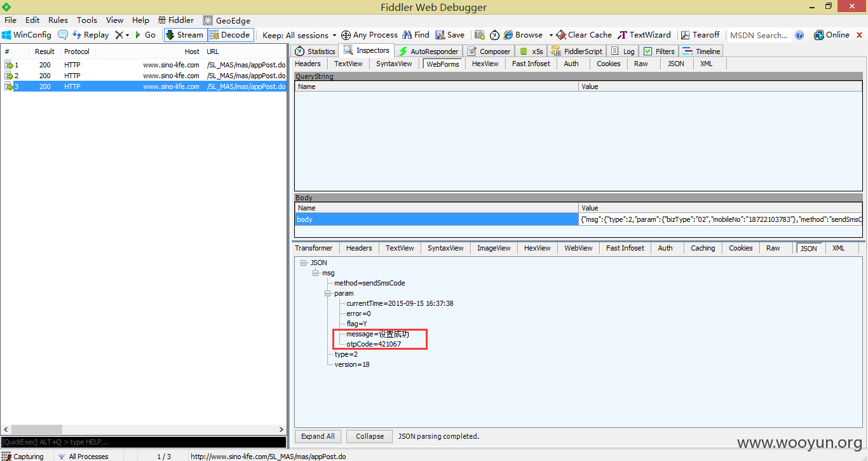Select response ImageView tab
Image resolution: width=868 pixels, height=461 pixels.
click(x=494, y=248)
